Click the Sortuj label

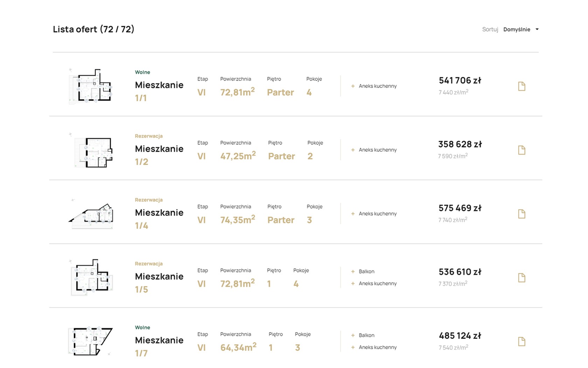490,29
